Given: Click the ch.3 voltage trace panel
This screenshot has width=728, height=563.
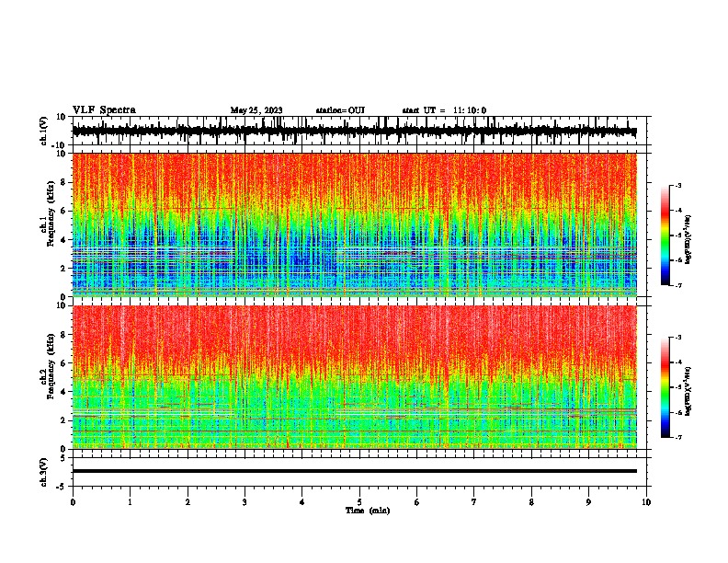Looking at the screenshot, I should (361, 472).
